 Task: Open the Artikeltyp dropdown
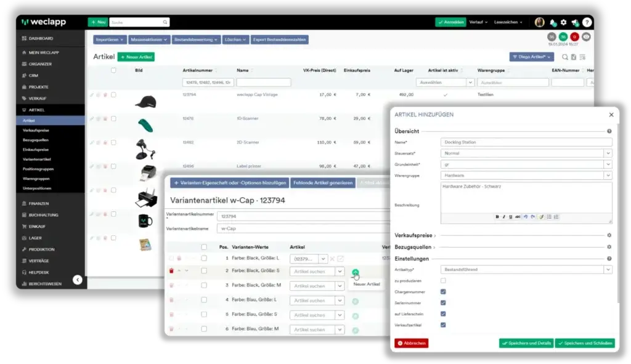tap(526, 269)
